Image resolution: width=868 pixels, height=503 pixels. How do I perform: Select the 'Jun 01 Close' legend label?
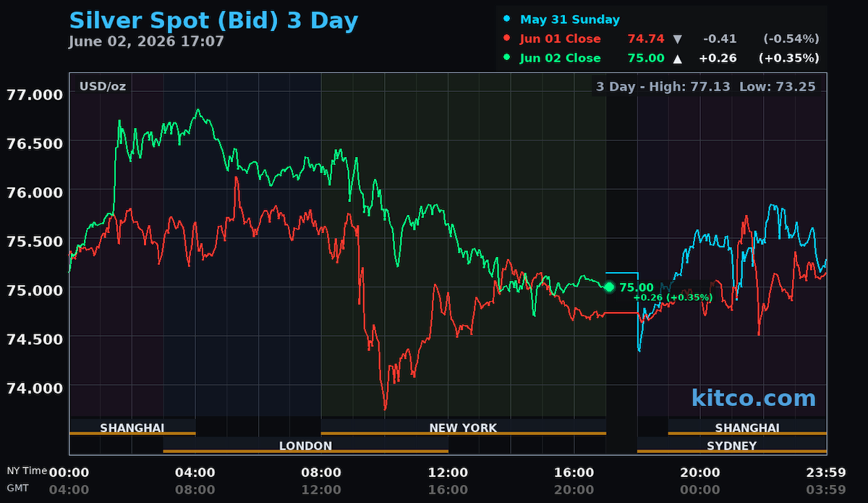(560, 39)
